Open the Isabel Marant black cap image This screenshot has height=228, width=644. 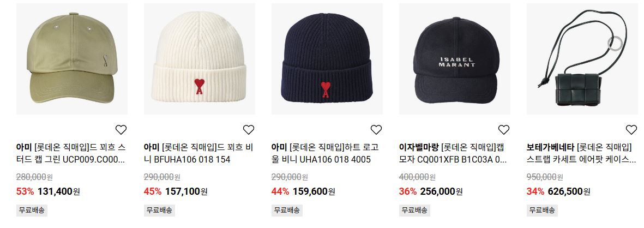coord(455,59)
